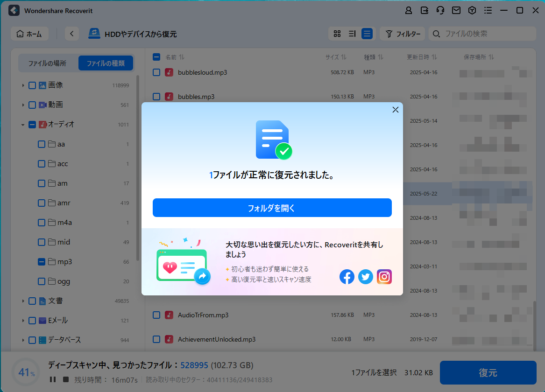The width and height of the screenshot is (545, 392).
Task: Share Recoverit on Facebook
Action: (347, 277)
